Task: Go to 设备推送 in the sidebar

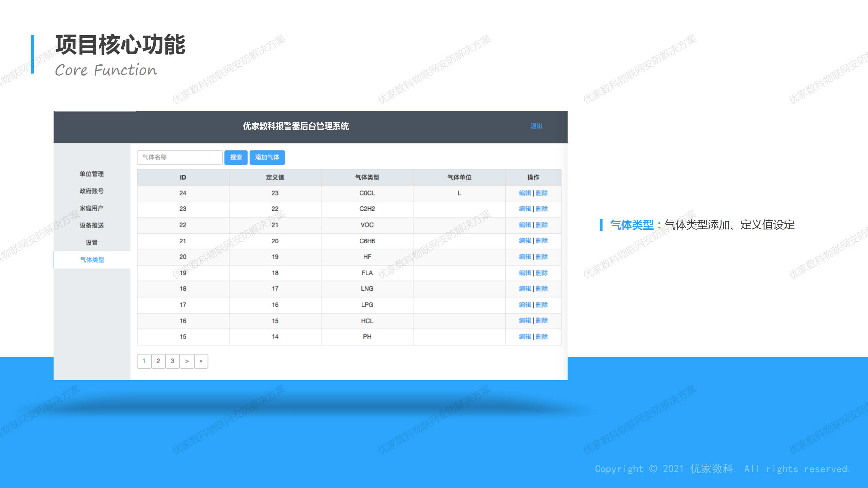Action: click(92, 225)
